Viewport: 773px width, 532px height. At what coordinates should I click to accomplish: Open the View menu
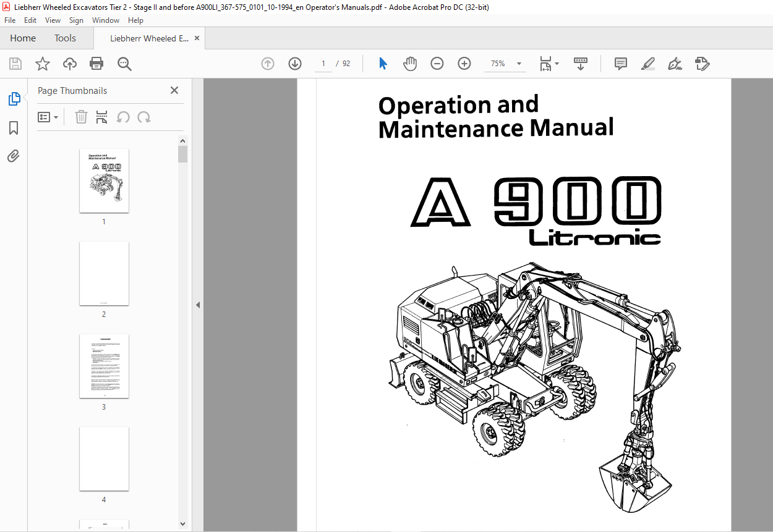click(53, 20)
